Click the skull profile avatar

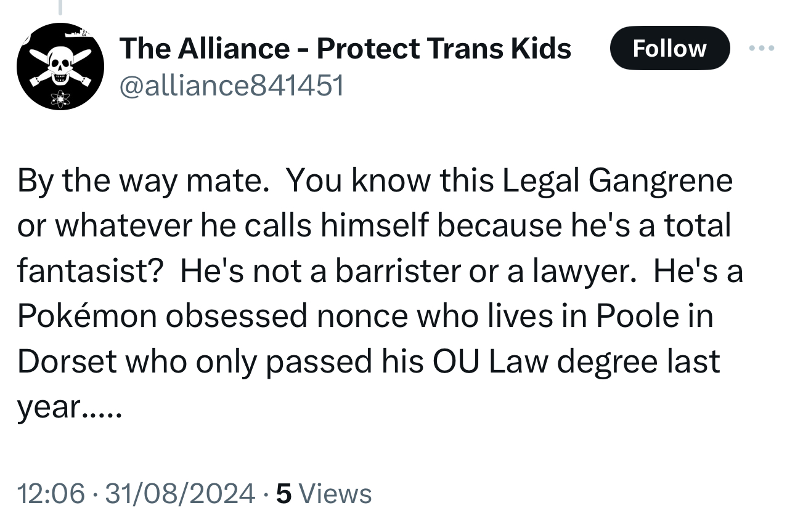(x=60, y=66)
